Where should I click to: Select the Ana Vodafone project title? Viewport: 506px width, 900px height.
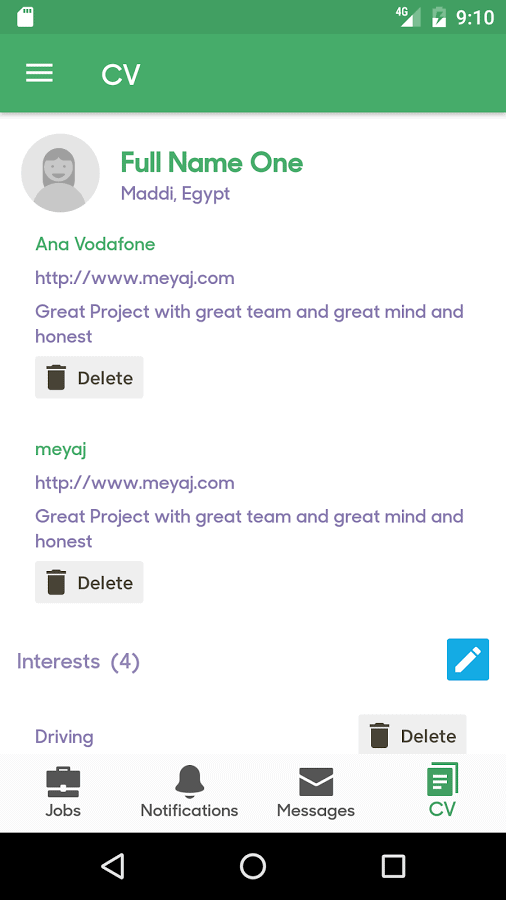pyautogui.click(x=95, y=244)
